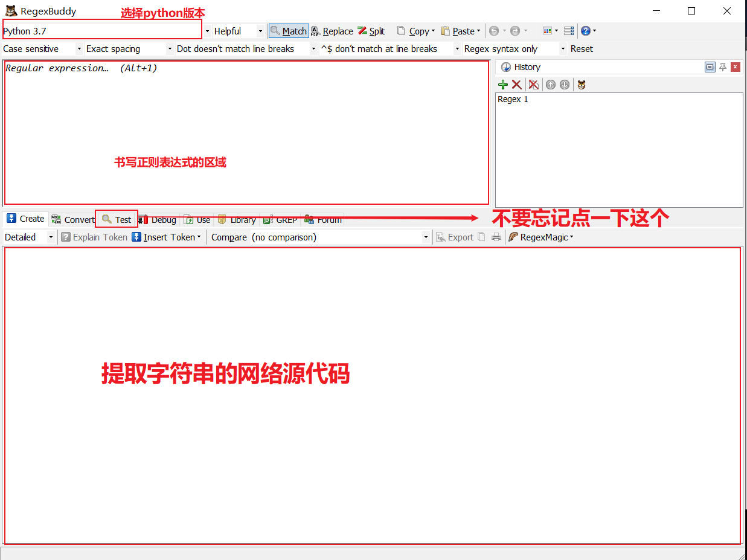Expand the Case sensitive dropdown arrow

pos(79,49)
